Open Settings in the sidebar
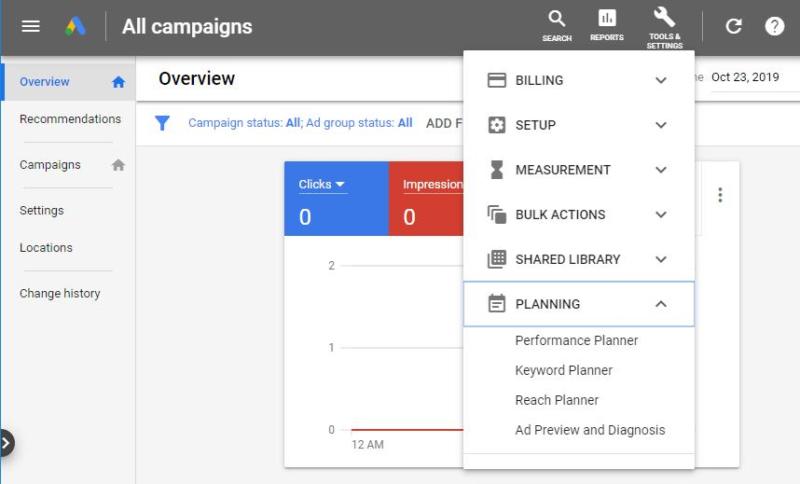Image resolution: width=800 pixels, height=484 pixels. pyautogui.click(x=42, y=211)
